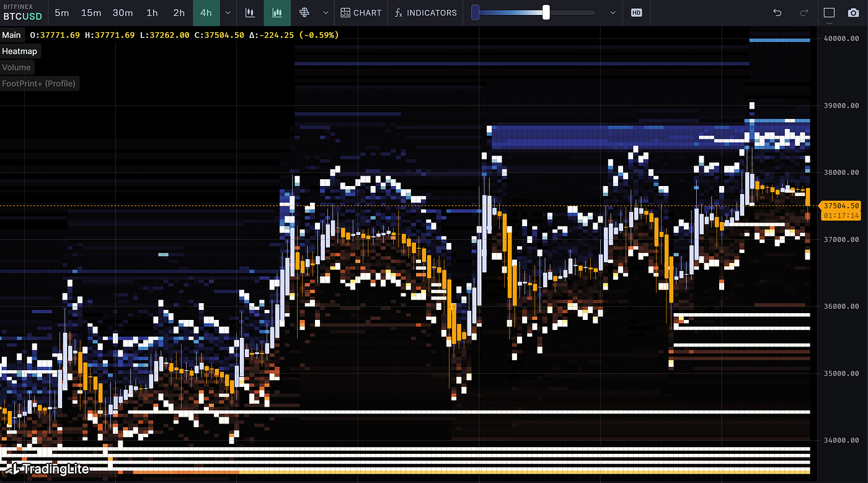
Task: Click the 37504.50 current price label
Action: pos(841,206)
